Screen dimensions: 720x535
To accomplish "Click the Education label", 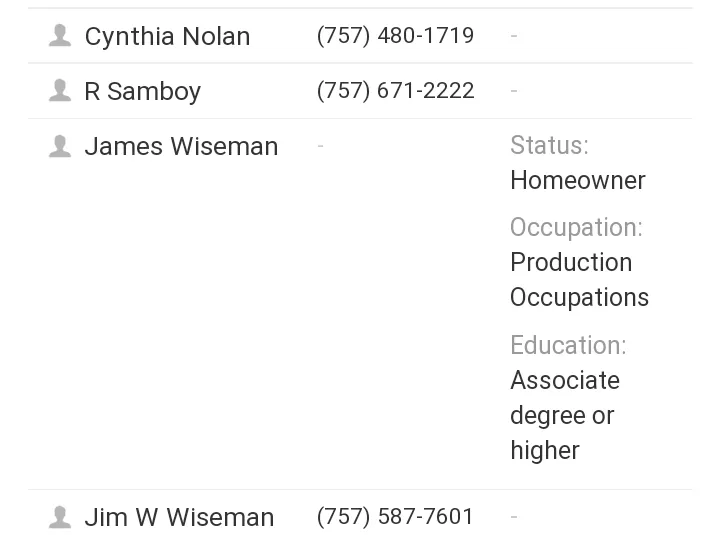I will (x=568, y=345).
